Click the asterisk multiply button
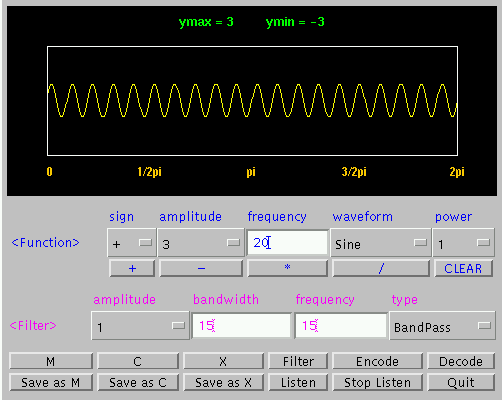The height and width of the screenshot is (400, 502). pos(287,268)
